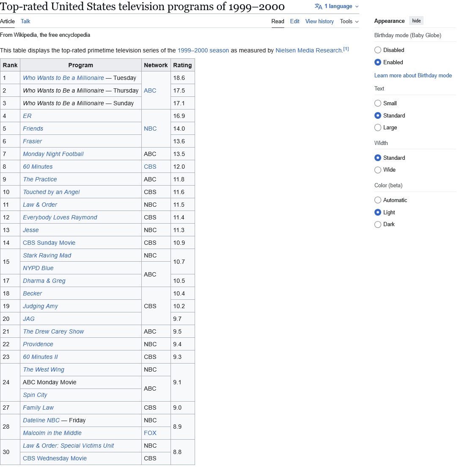The height and width of the screenshot is (476, 476).
Task: Hide the Appearance panel
Action: [416, 21]
